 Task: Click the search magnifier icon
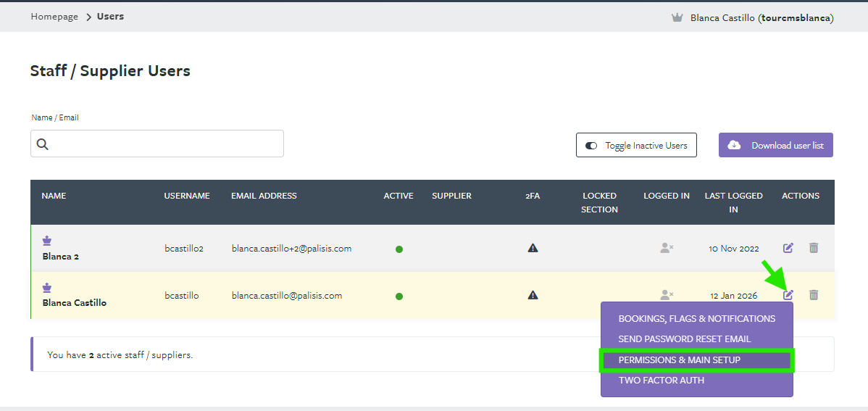(43, 144)
